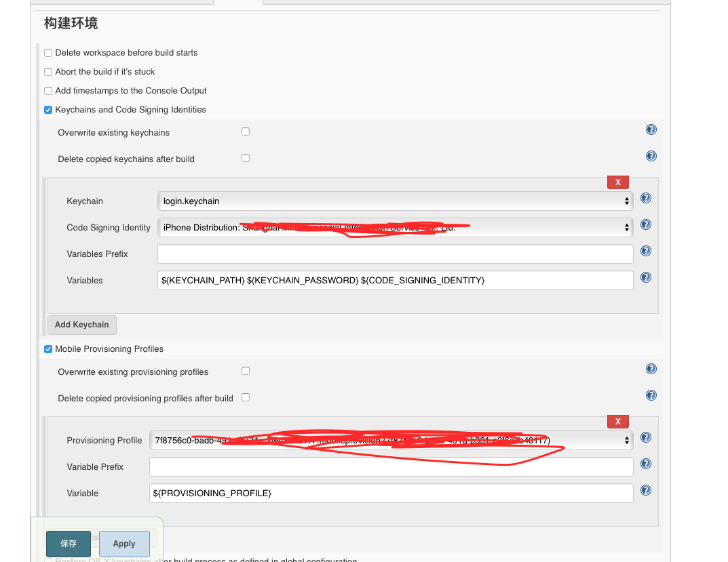Image resolution: width=728 pixels, height=562 pixels.
Task: Click the Add Keychain button
Action: pyautogui.click(x=81, y=325)
